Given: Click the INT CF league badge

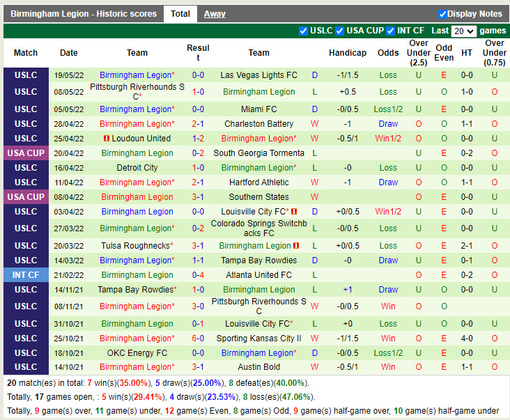Looking at the screenshot, I should [26, 275].
